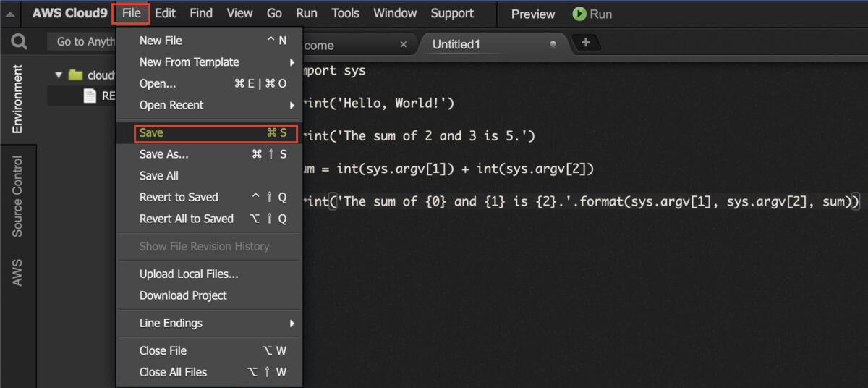Collapse the cloud9 folder tree arrow
Viewport: 868px width, 388px height.
tap(59, 75)
